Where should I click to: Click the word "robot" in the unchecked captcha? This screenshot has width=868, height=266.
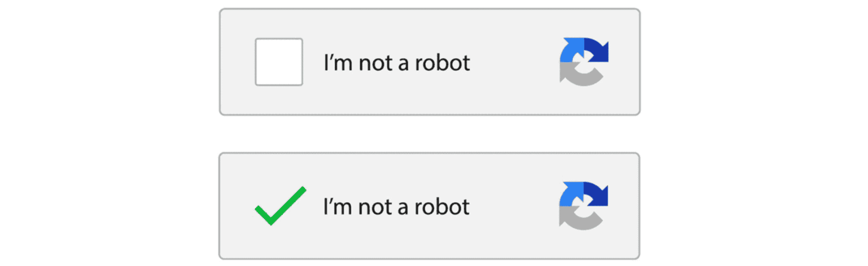pos(442,62)
